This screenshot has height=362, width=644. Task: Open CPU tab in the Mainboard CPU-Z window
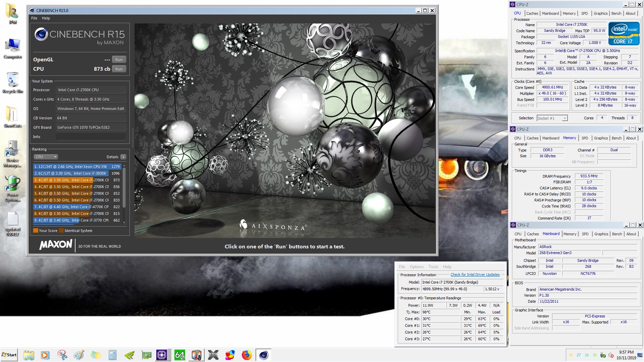point(518,234)
